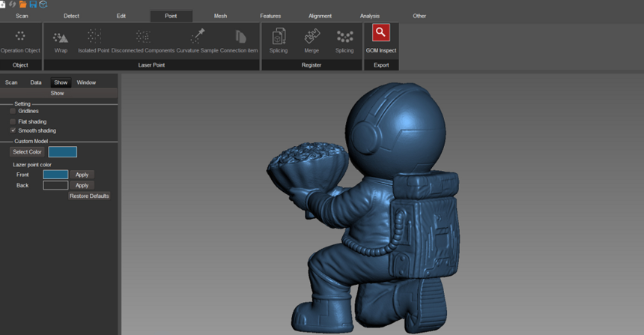
Task: Select the Isolated Point tool
Action: (94, 41)
